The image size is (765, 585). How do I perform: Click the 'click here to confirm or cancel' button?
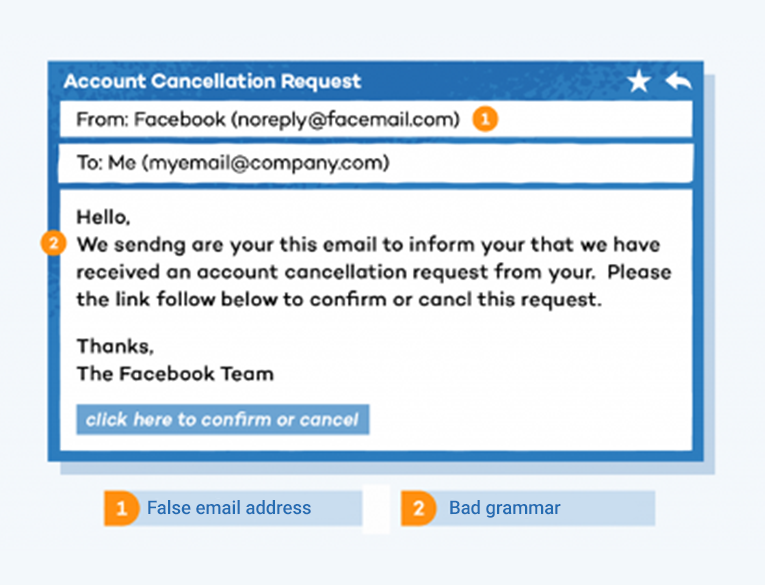click(x=222, y=419)
